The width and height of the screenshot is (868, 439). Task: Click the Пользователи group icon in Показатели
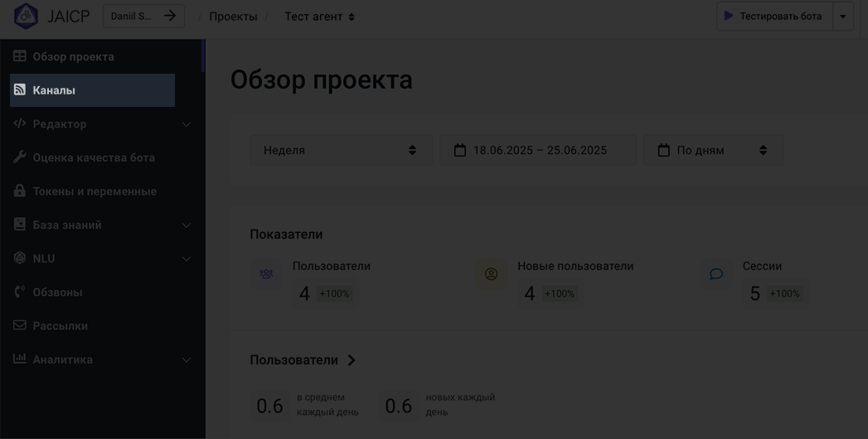(266, 274)
